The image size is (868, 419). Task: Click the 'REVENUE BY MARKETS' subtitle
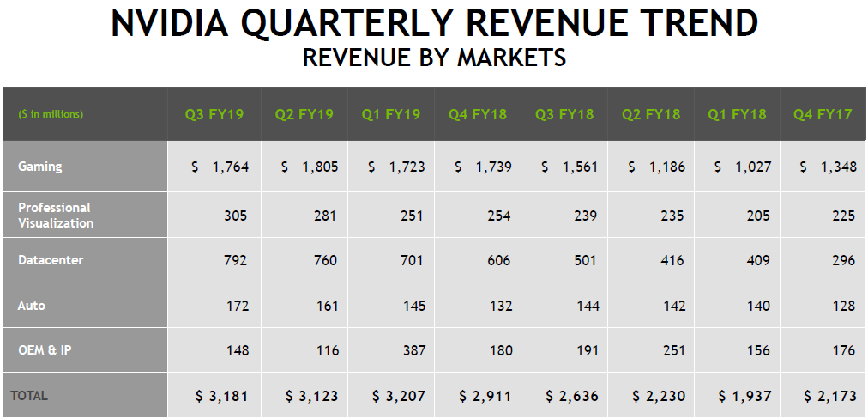tap(435, 57)
